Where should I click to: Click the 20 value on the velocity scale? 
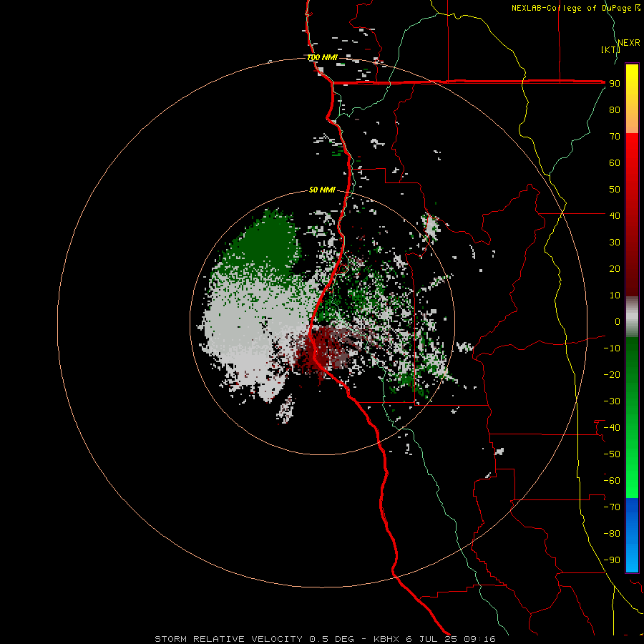point(615,268)
